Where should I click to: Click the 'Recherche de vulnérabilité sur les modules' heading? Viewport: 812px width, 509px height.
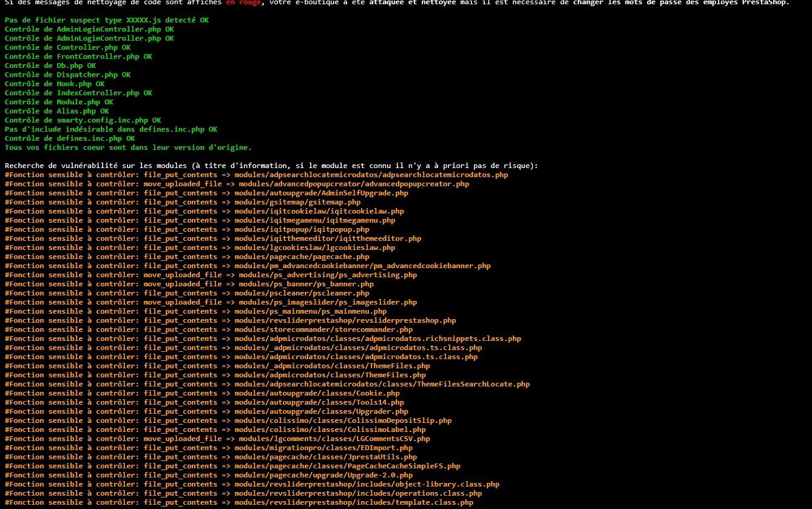click(271, 166)
